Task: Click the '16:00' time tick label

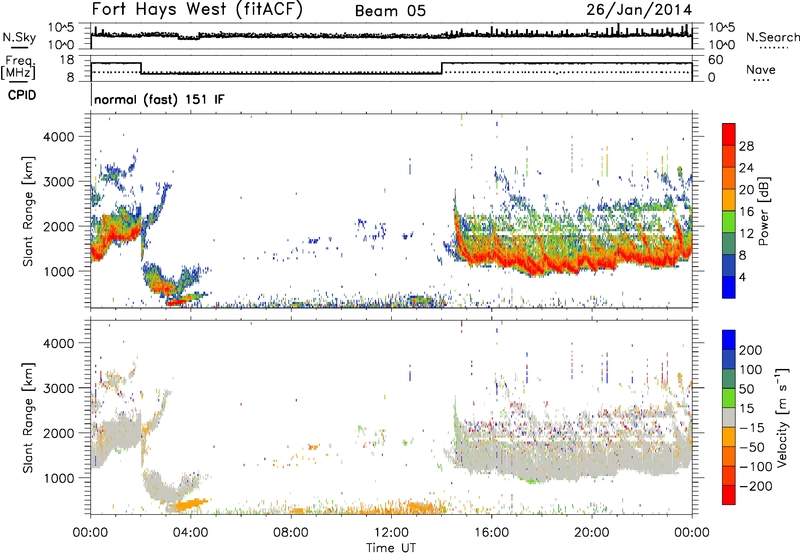Action: (491, 533)
